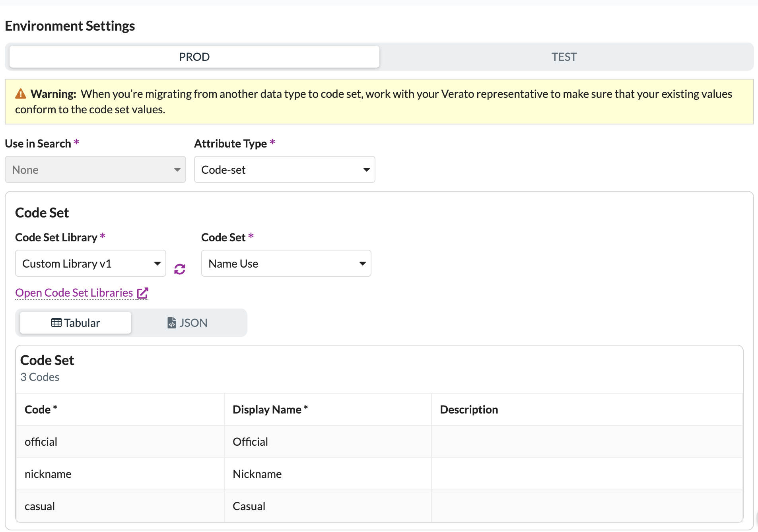The height and width of the screenshot is (532, 758).
Task: Click the refresh code set libraries icon
Action: tap(180, 269)
